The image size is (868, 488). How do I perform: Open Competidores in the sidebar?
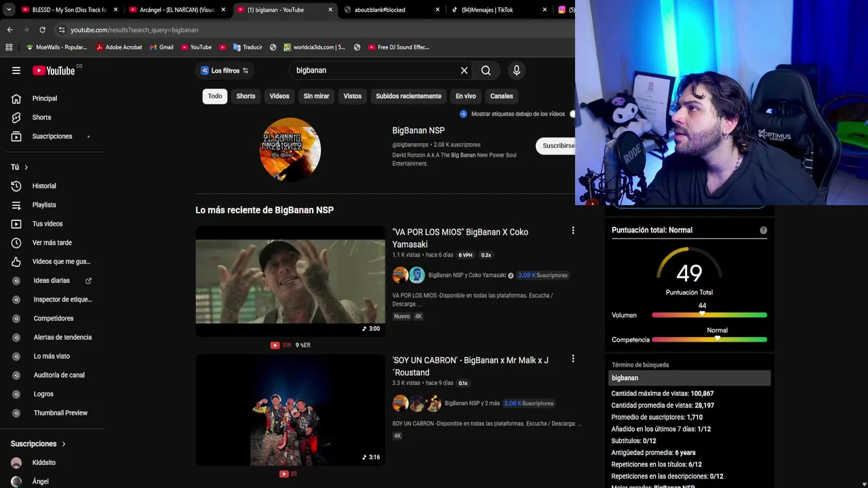(x=52, y=319)
